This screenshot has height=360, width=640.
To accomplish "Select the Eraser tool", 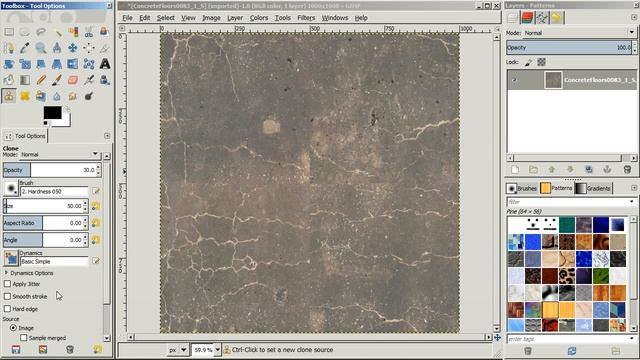I will click(73, 80).
